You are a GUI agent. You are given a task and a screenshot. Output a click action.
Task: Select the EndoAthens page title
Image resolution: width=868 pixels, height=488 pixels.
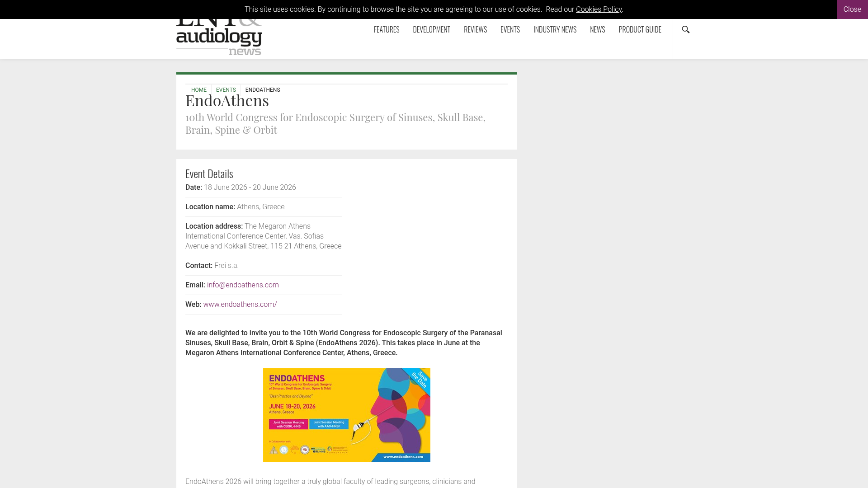(227, 100)
